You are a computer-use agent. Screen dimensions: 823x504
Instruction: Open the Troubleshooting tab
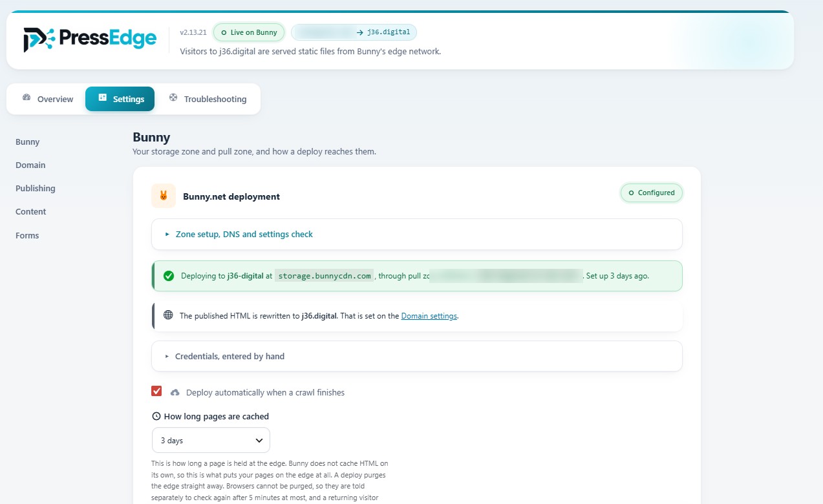[208, 99]
